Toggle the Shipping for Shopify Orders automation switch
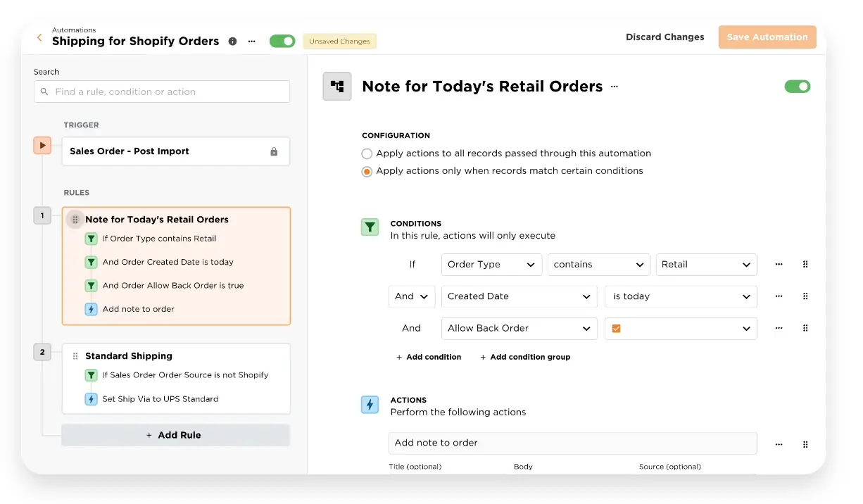 282,42
